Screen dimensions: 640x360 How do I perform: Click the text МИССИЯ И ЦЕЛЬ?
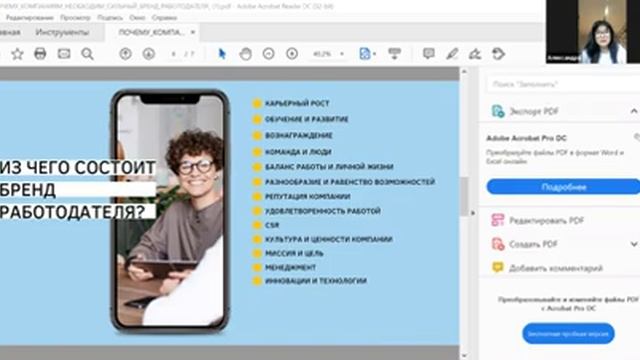[x=294, y=253]
